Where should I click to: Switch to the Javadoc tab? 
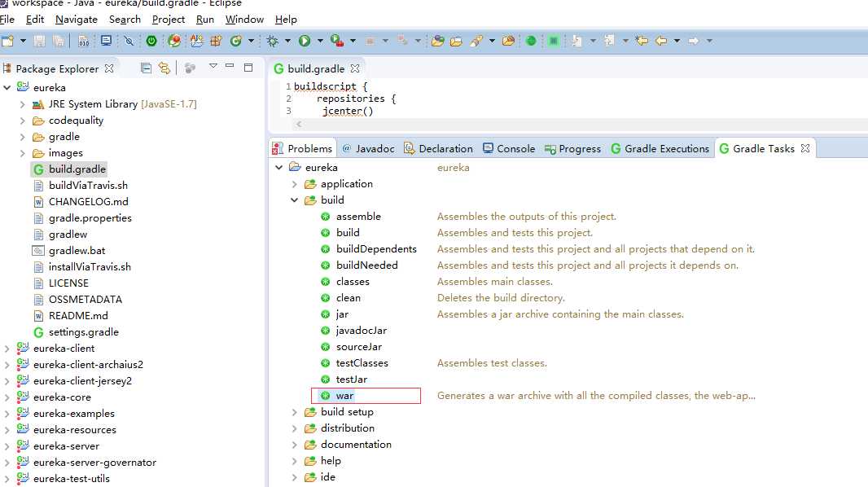click(369, 148)
